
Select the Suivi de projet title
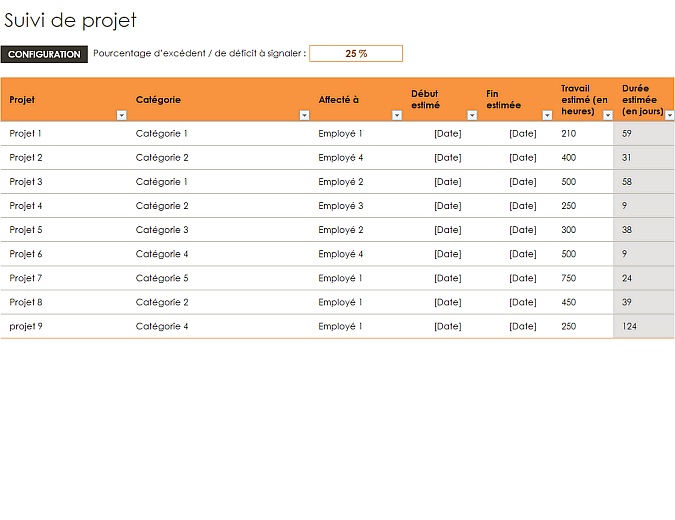70,20
